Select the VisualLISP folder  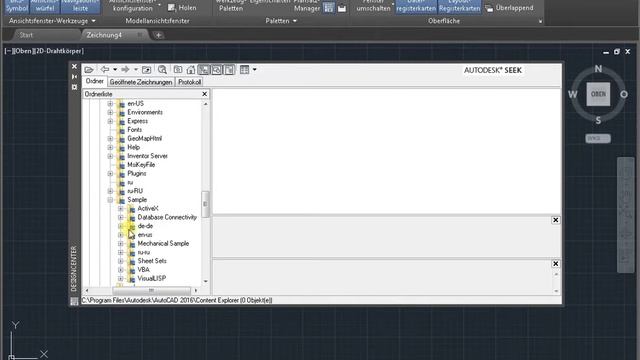(x=151, y=278)
